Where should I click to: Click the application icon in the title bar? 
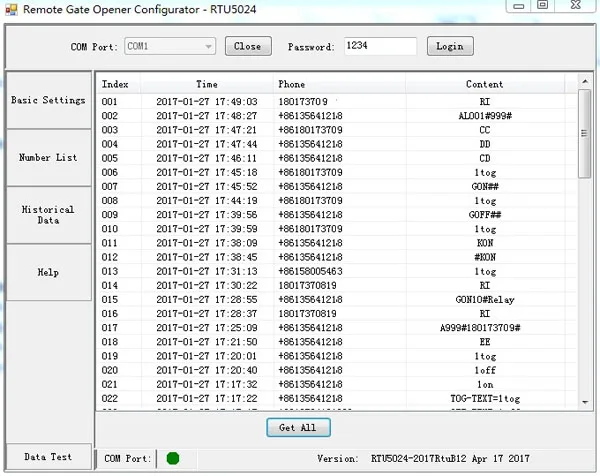tap(11, 10)
